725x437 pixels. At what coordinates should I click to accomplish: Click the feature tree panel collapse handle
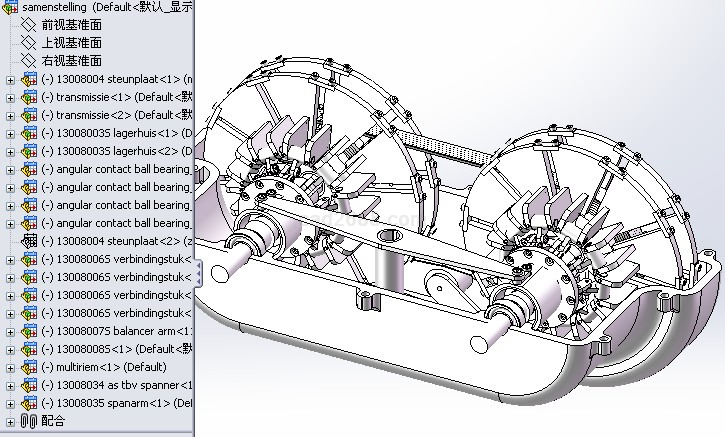click(x=197, y=272)
